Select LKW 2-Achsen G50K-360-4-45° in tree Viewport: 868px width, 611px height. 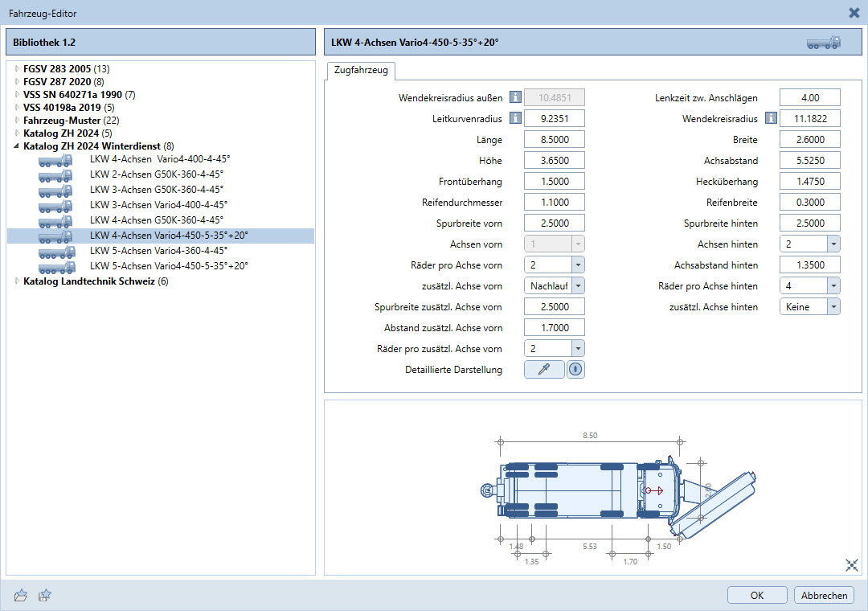[156, 174]
